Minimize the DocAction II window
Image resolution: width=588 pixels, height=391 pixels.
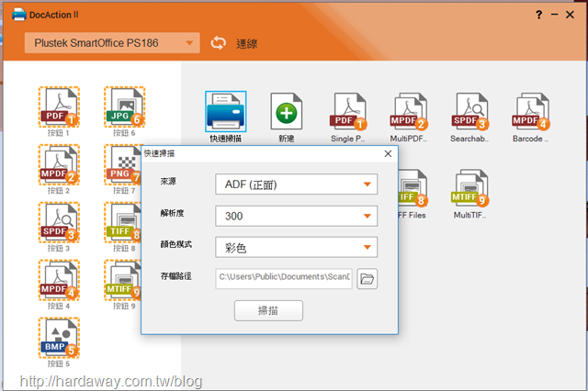[x=555, y=15]
